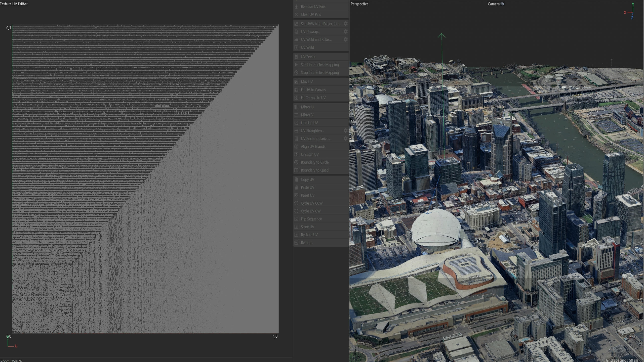
Task: Click Stop Interactive Mapping
Action: point(321,73)
